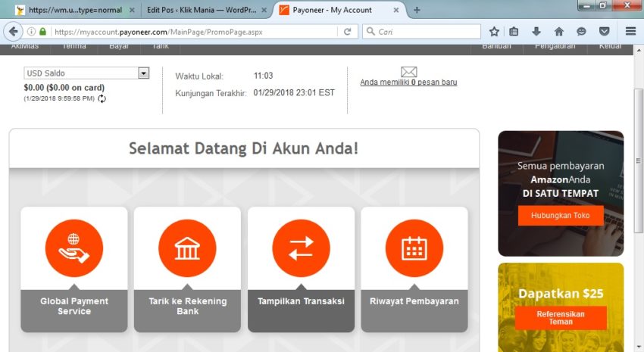Open the Tarik menu
The width and height of the screenshot is (644, 352).
click(x=161, y=47)
